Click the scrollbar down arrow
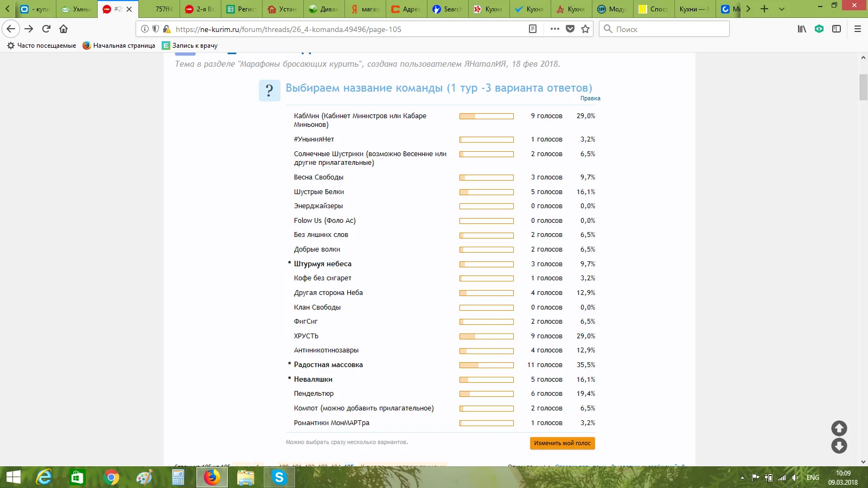 863,462
